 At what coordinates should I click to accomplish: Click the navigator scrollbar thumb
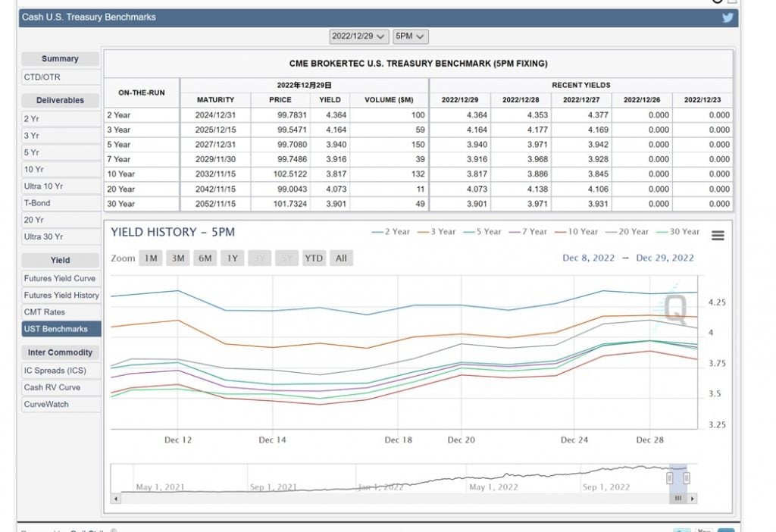(x=678, y=499)
